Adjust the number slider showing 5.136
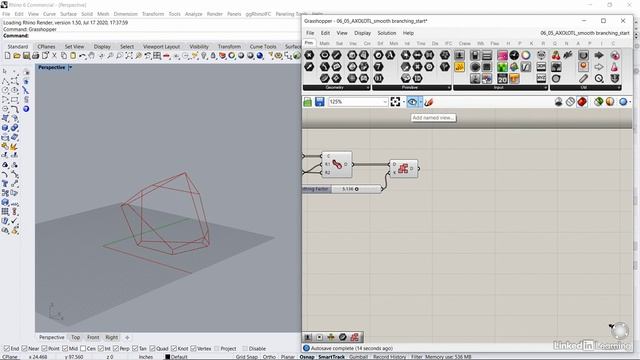 coord(356,189)
